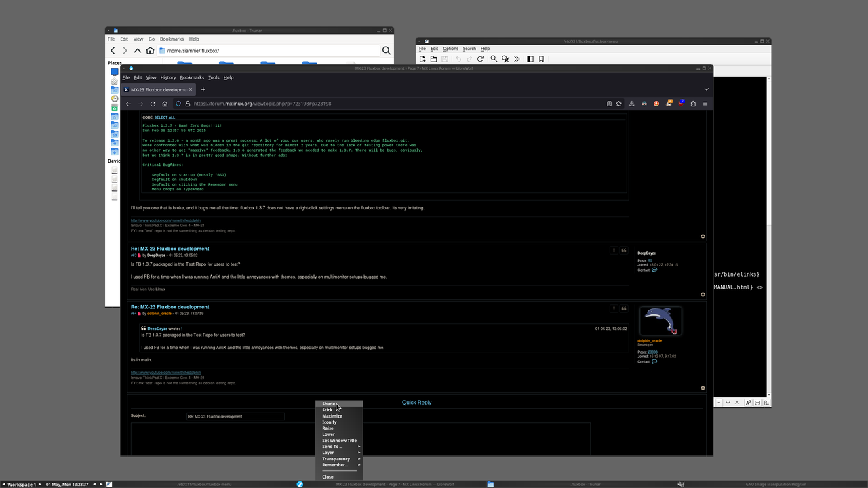Close the MX-23 Fluxbox development tab
Image resolution: width=868 pixels, height=488 pixels.
pyautogui.click(x=191, y=89)
